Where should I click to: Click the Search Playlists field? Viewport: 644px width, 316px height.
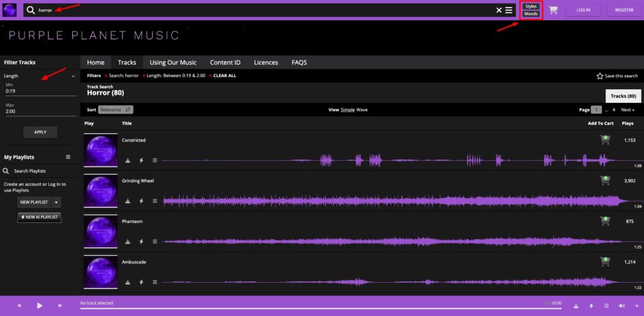tap(41, 171)
